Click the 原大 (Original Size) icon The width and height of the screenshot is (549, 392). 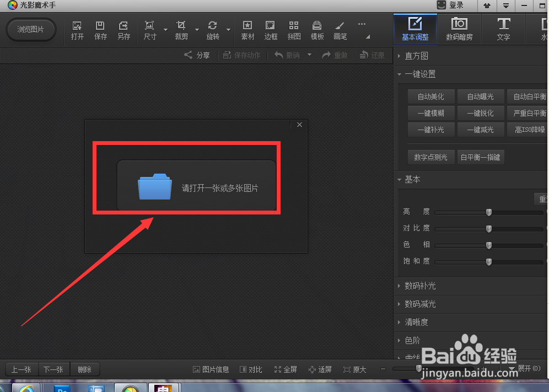(347, 369)
